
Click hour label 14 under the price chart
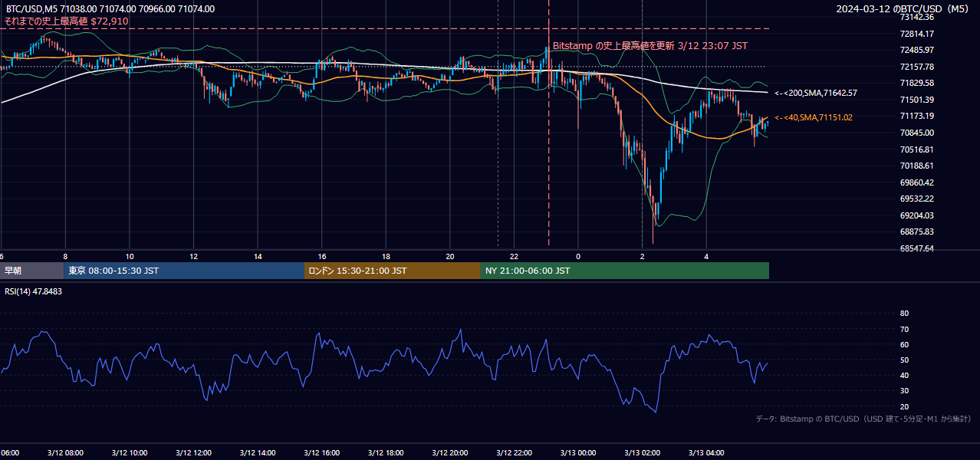click(x=258, y=257)
